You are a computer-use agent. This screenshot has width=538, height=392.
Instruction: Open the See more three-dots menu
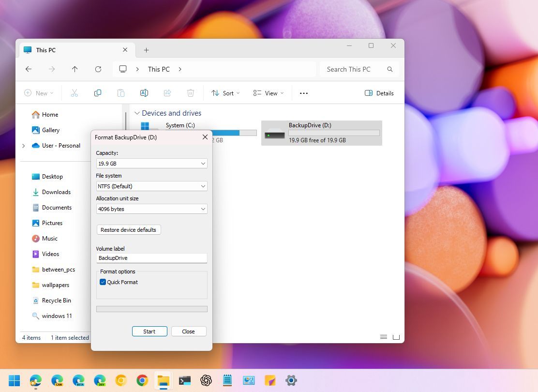point(304,93)
